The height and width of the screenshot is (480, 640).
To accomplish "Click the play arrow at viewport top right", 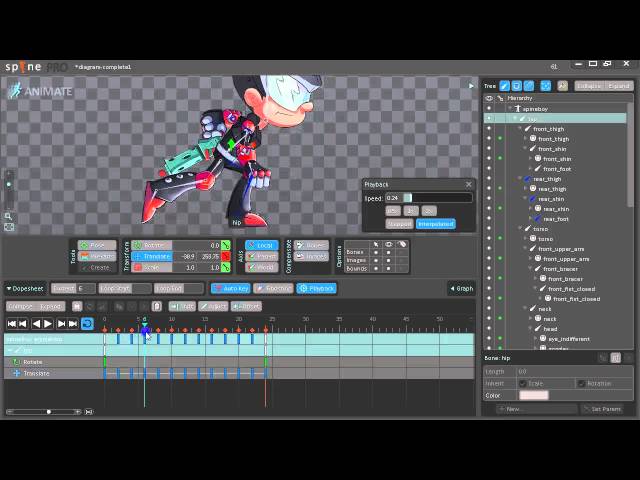I will [x=471, y=86].
